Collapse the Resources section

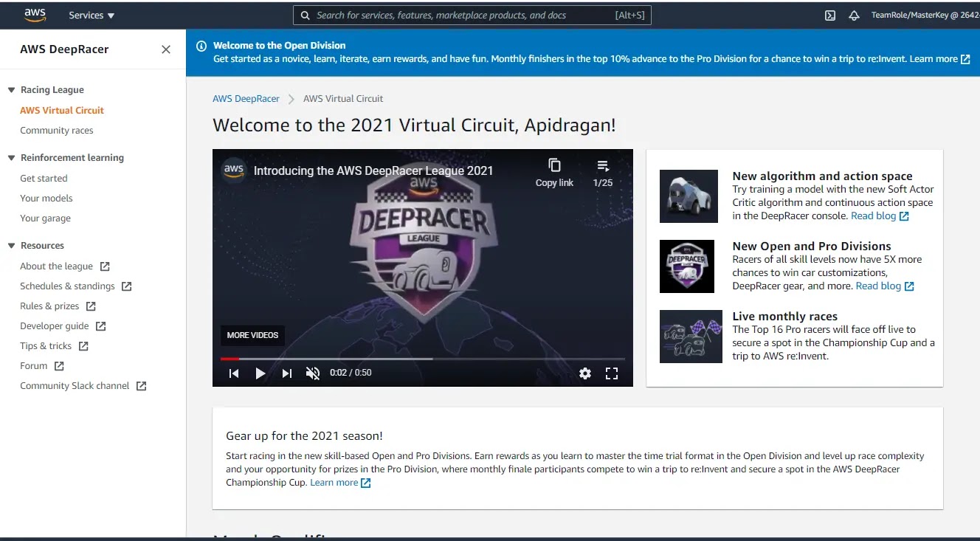11,246
